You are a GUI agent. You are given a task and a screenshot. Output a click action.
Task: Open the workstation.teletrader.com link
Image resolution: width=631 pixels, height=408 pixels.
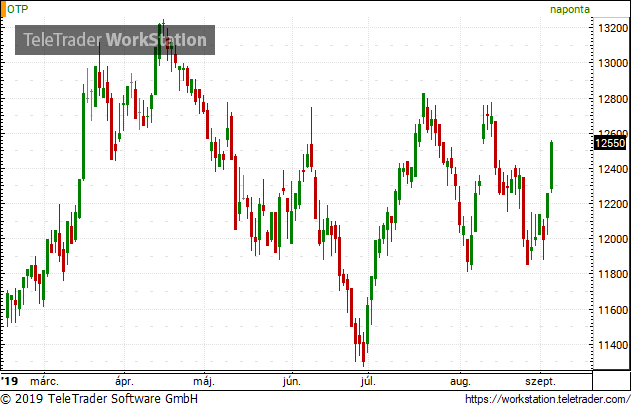pyautogui.click(x=547, y=399)
